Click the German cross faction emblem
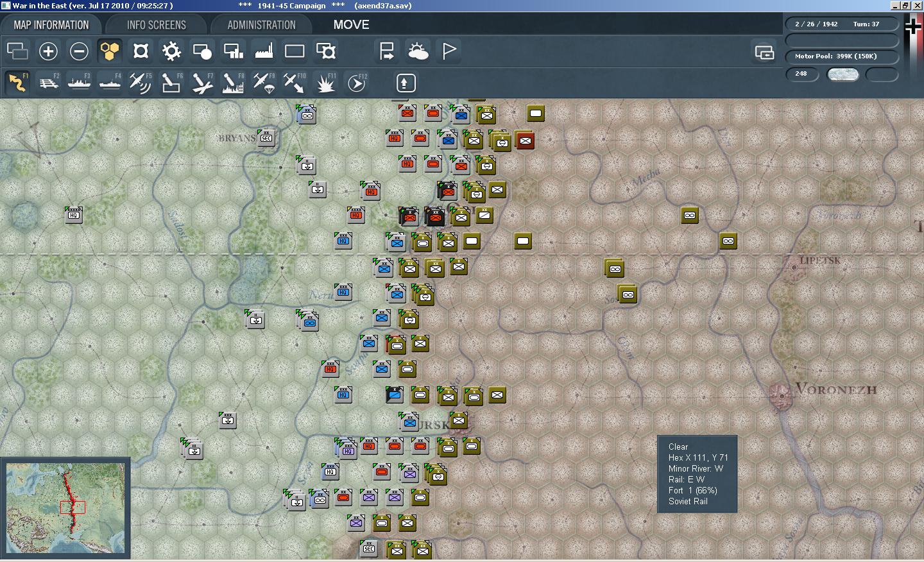The width and height of the screenshot is (924, 562). click(x=912, y=26)
